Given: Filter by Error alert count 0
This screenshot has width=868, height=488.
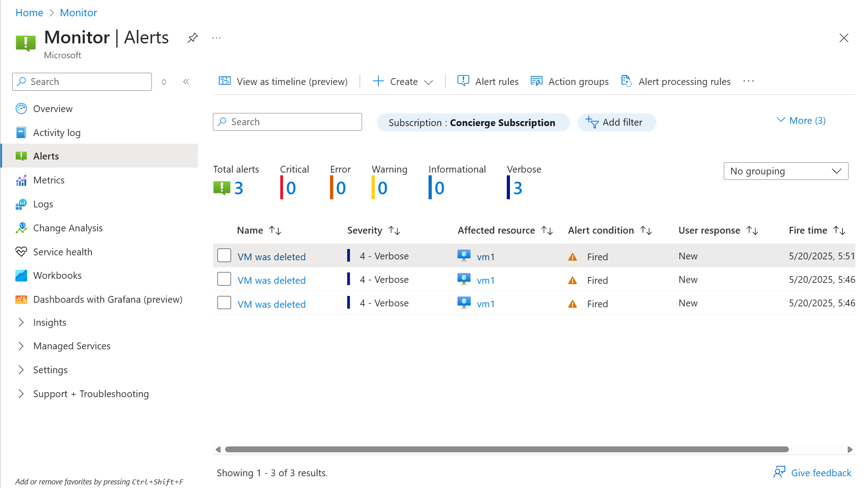Looking at the screenshot, I should (341, 188).
